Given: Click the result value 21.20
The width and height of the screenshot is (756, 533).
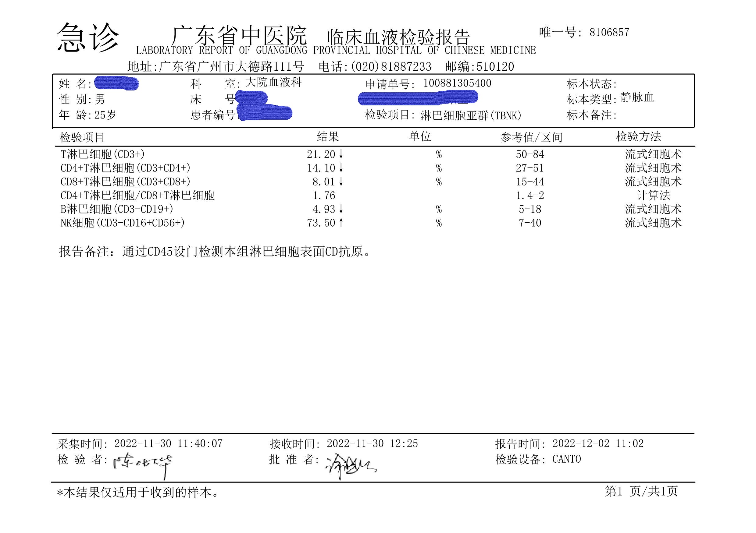Looking at the screenshot, I should pyautogui.click(x=321, y=154).
